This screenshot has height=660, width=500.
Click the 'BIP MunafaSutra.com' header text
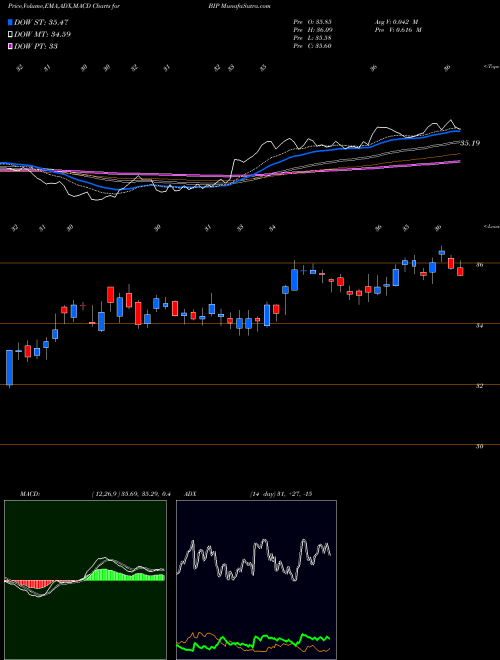point(239,6)
